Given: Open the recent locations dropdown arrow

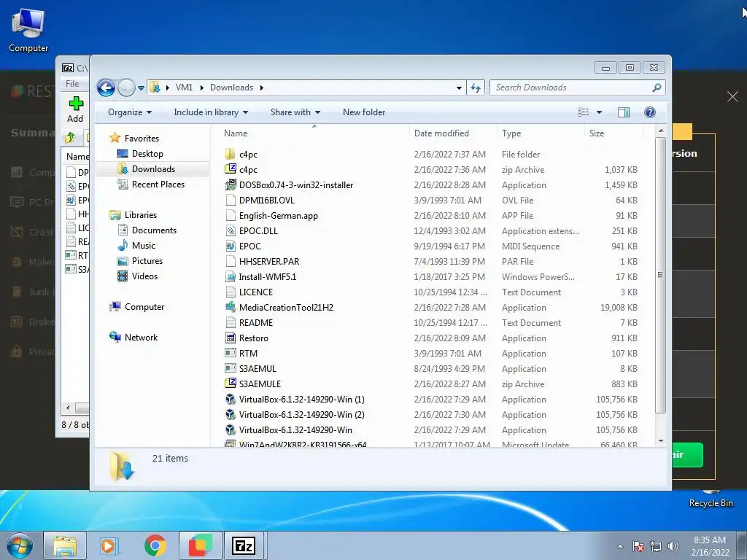Looking at the screenshot, I should tap(141, 88).
